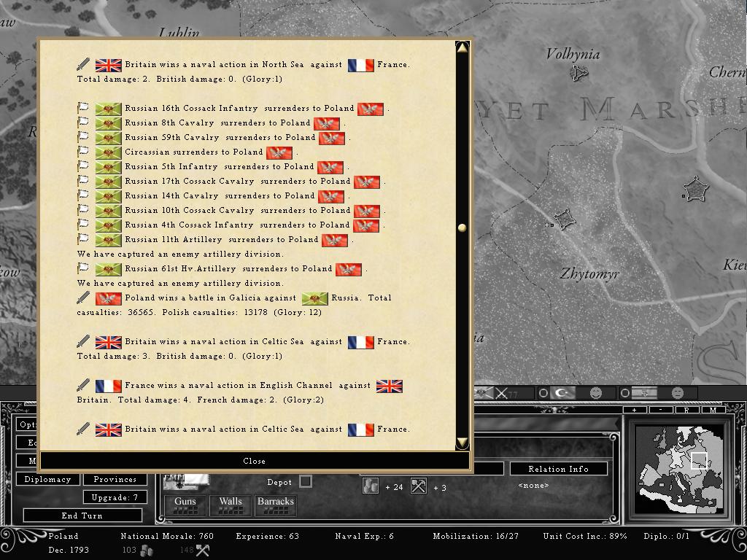Click French flag starting English Channel report
The image size is (747, 560).
pos(108,386)
